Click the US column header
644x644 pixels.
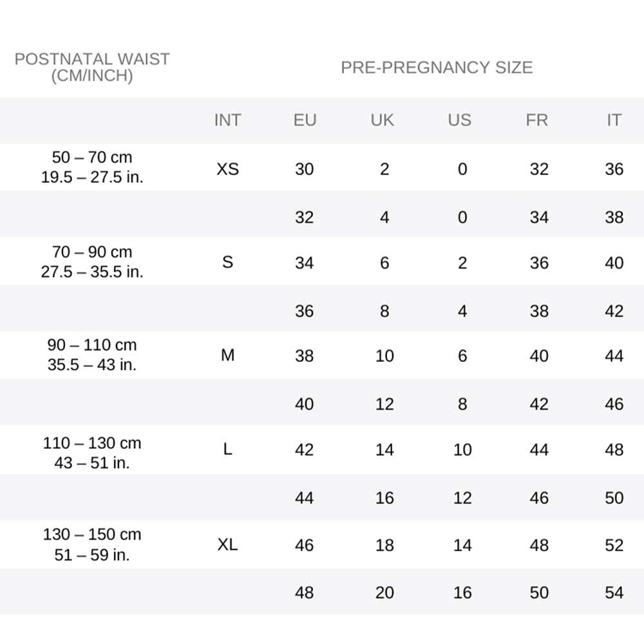coord(460,120)
